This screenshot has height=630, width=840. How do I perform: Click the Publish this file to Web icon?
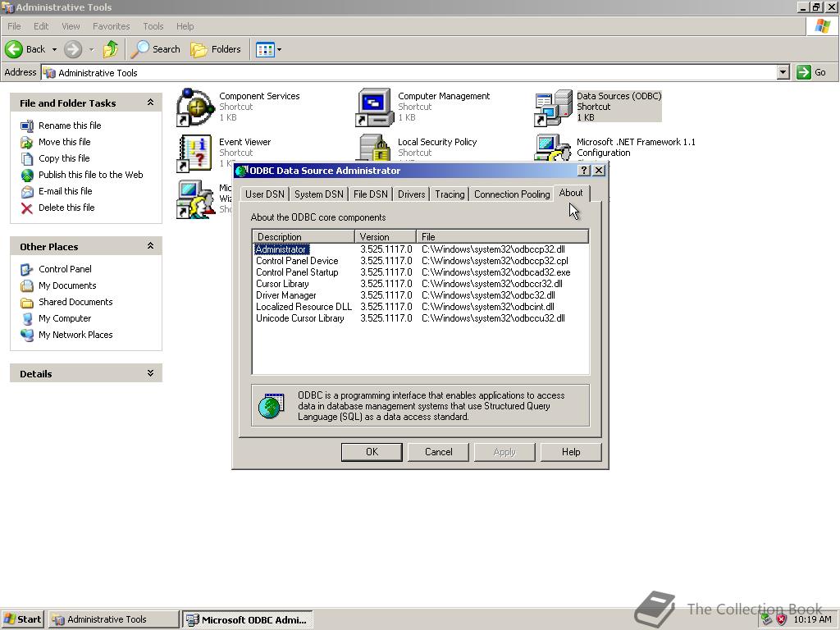(27, 176)
